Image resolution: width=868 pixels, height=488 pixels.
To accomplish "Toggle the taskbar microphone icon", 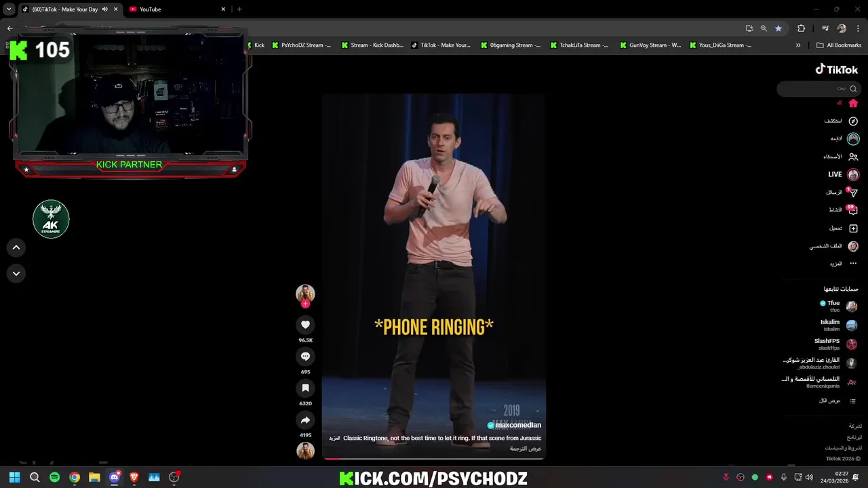I will pyautogui.click(x=784, y=477).
